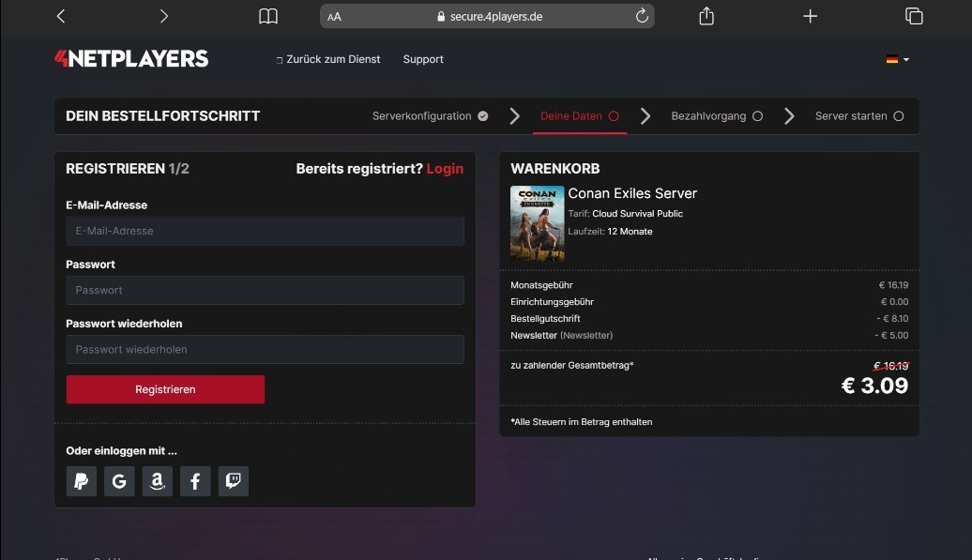
Task: Tap the AA reader text-size button
Action: click(x=334, y=17)
